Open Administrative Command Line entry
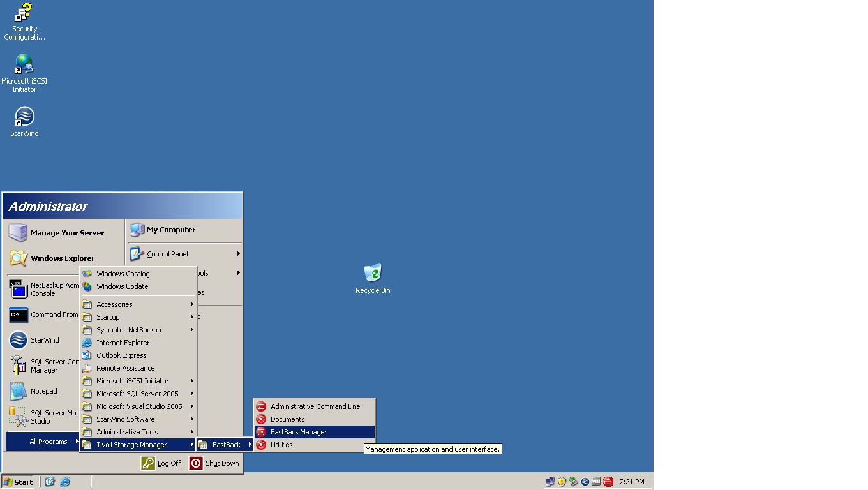This screenshot has width=868, height=490. [314, 406]
